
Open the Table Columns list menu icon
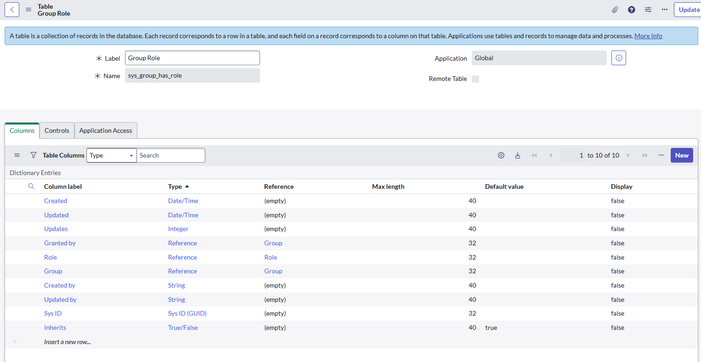[x=17, y=155]
